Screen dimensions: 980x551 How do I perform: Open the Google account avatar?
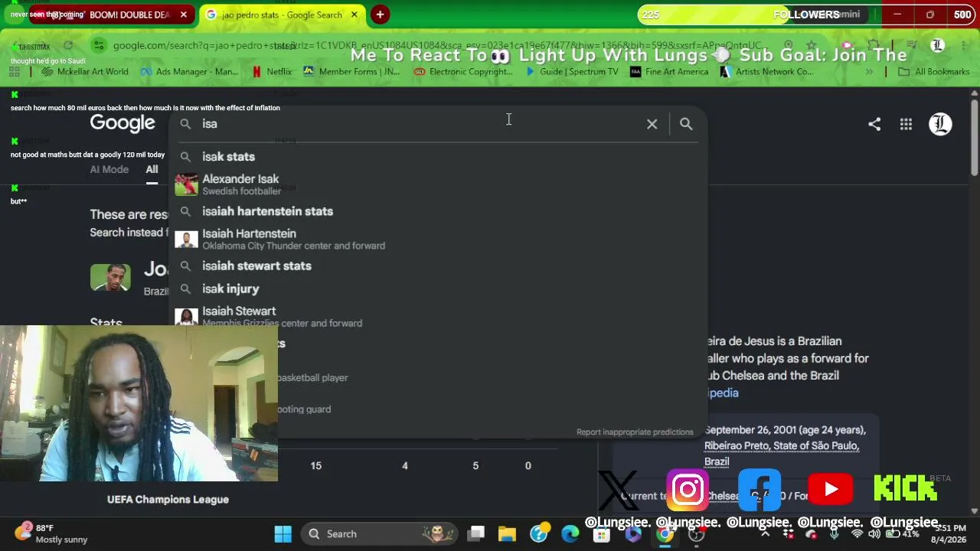pyautogui.click(x=940, y=124)
